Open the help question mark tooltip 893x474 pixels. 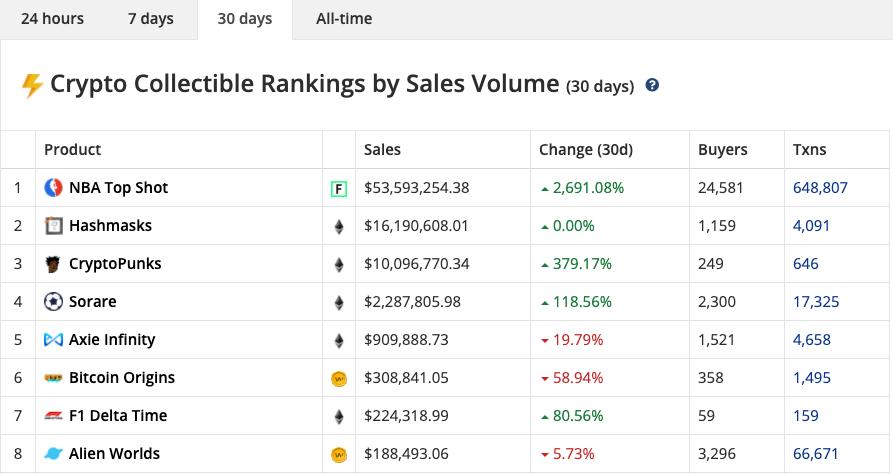coord(652,86)
